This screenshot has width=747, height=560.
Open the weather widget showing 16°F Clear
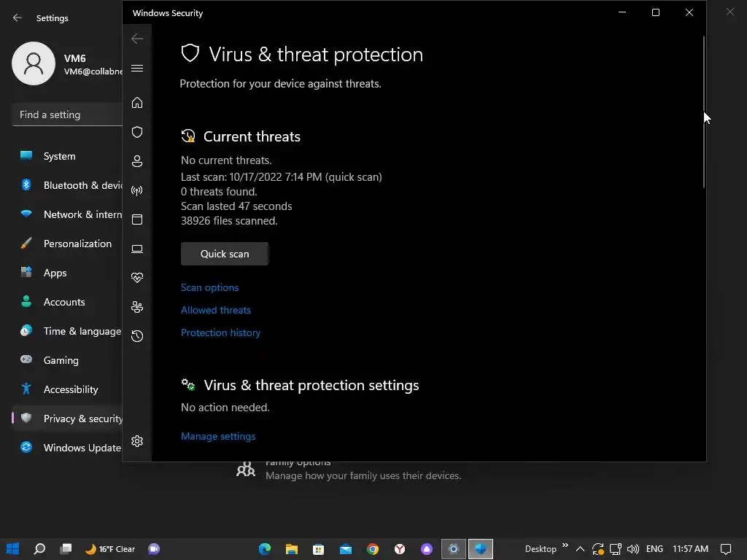click(110, 549)
